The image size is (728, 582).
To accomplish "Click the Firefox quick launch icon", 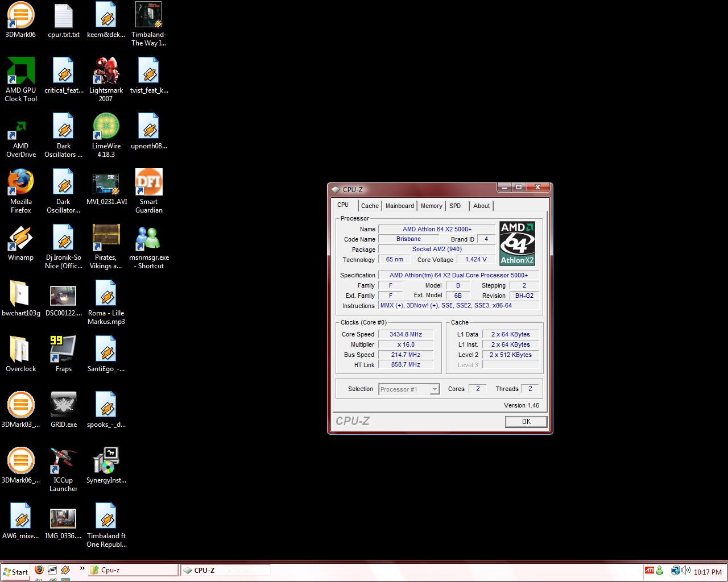I will click(39, 569).
